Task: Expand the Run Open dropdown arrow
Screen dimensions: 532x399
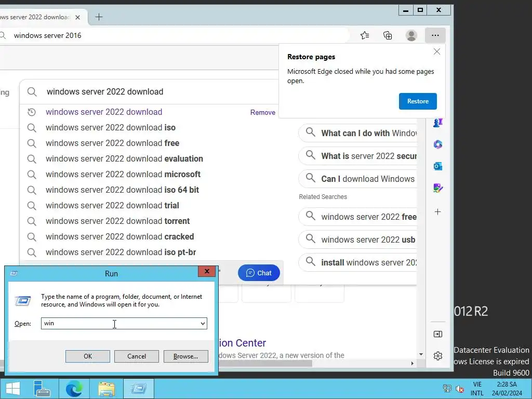Action: [203, 323]
